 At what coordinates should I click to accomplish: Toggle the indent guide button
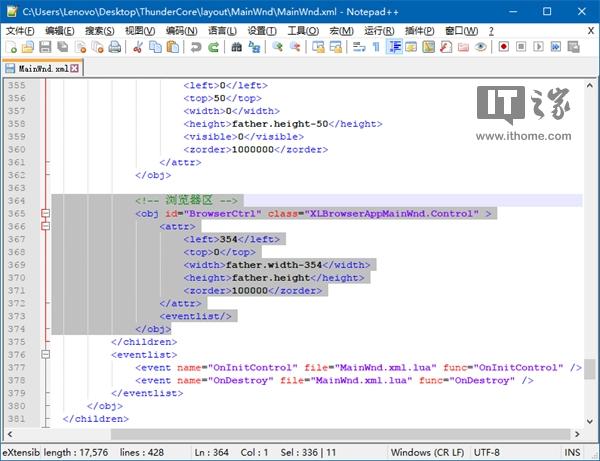pyautogui.click(x=394, y=47)
